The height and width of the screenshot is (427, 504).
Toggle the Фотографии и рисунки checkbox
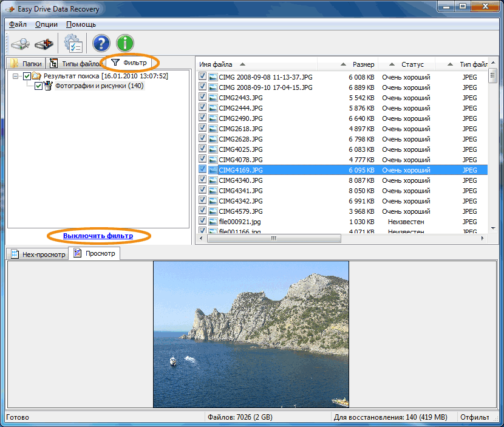pyautogui.click(x=39, y=86)
